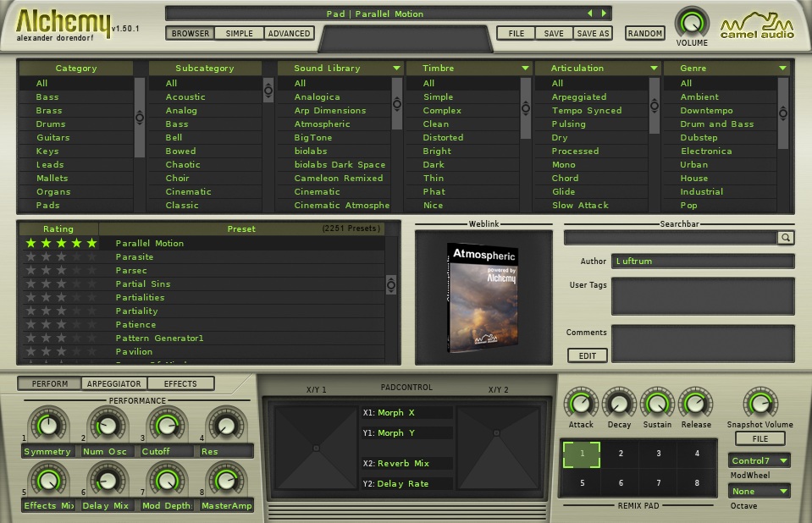Image resolution: width=812 pixels, height=523 pixels.
Task: Click the Atmospheric box art weblink
Action: coord(482,298)
